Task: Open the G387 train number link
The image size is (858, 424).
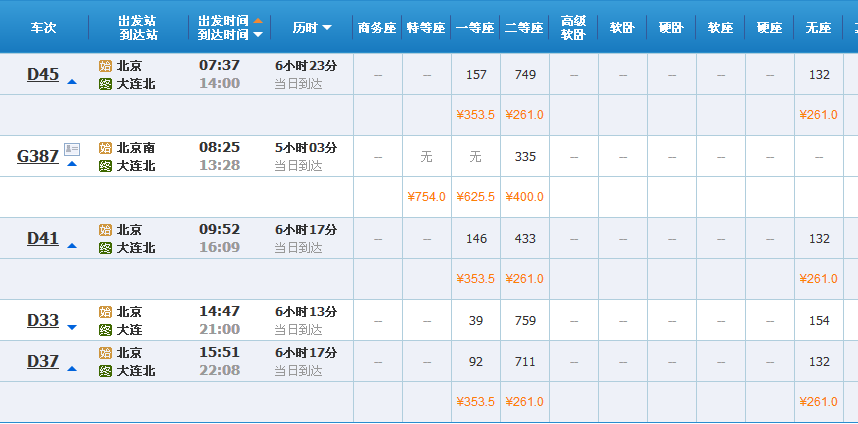Action: coord(37,156)
